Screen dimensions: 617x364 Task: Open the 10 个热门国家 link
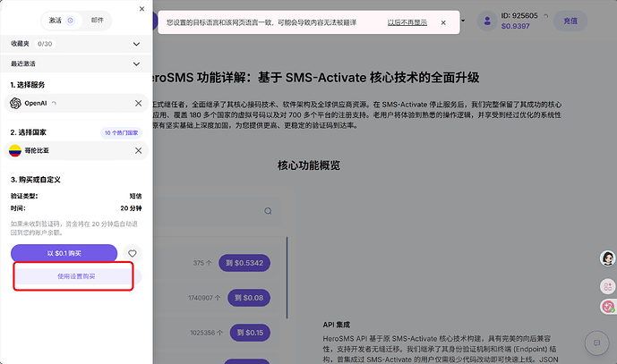tap(121, 133)
